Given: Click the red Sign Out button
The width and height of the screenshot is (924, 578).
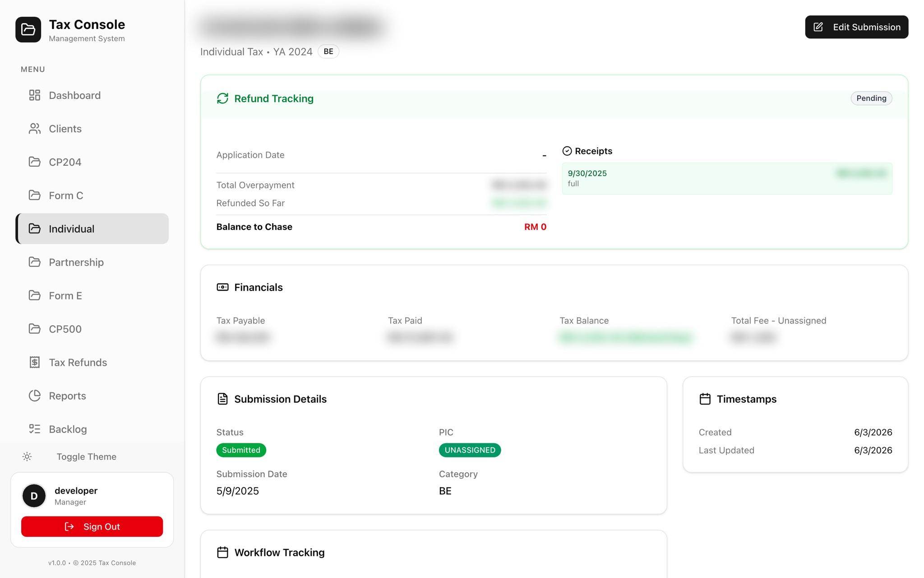Looking at the screenshot, I should tap(92, 527).
